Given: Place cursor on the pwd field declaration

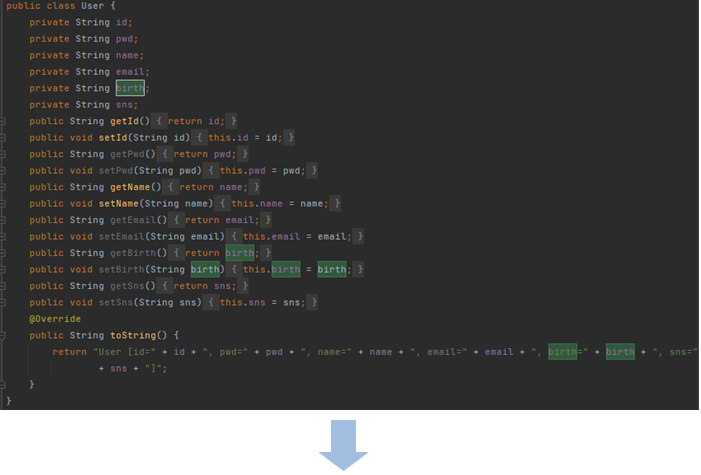Looking at the screenshot, I should coord(124,39).
